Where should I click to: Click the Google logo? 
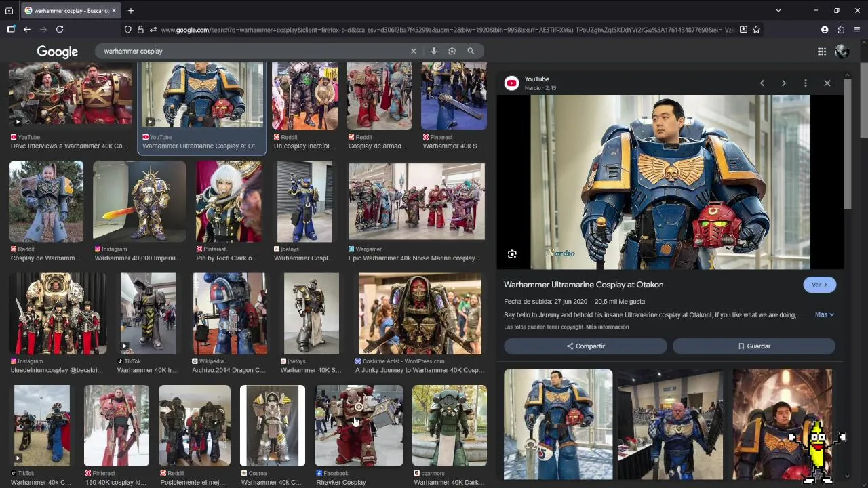pos(58,52)
